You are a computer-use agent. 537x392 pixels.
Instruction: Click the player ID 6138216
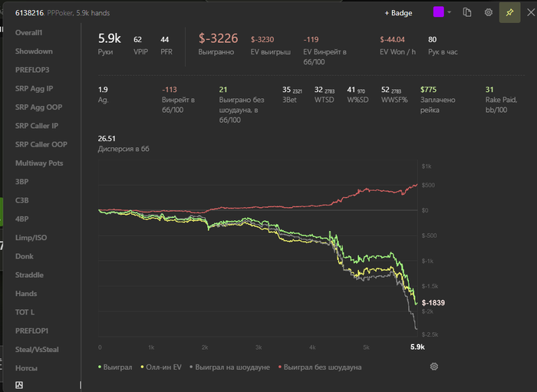click(x=29, y=13)
